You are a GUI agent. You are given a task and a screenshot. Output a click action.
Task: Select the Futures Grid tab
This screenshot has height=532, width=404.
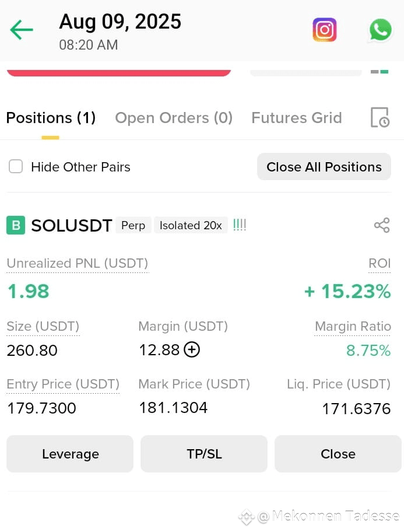(297, 118)
